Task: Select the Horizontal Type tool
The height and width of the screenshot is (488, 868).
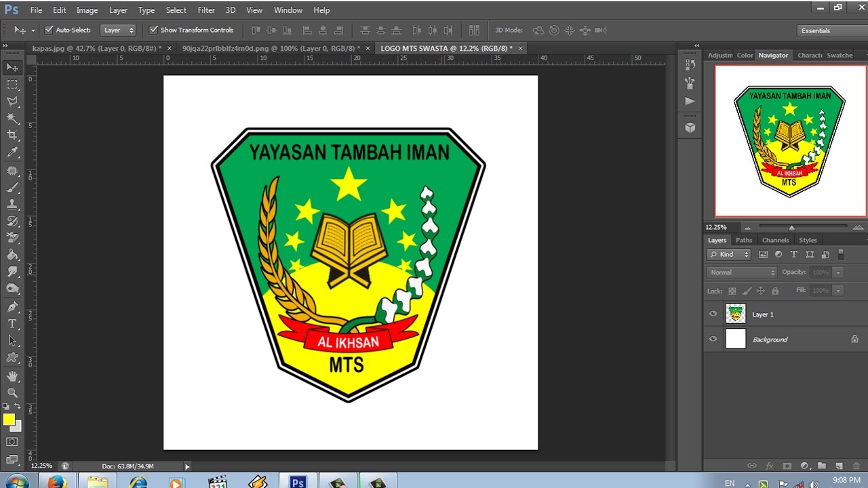Action: [x=12, y=324]
